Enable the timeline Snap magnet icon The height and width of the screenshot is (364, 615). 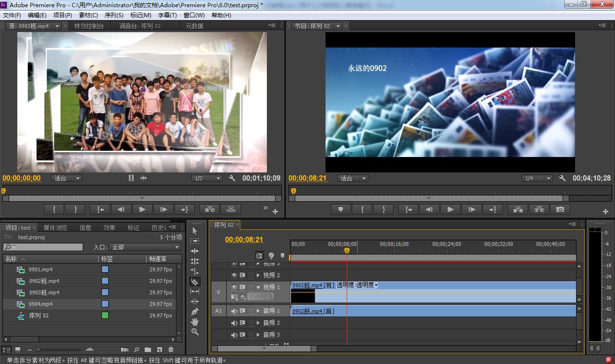point(260,255)
